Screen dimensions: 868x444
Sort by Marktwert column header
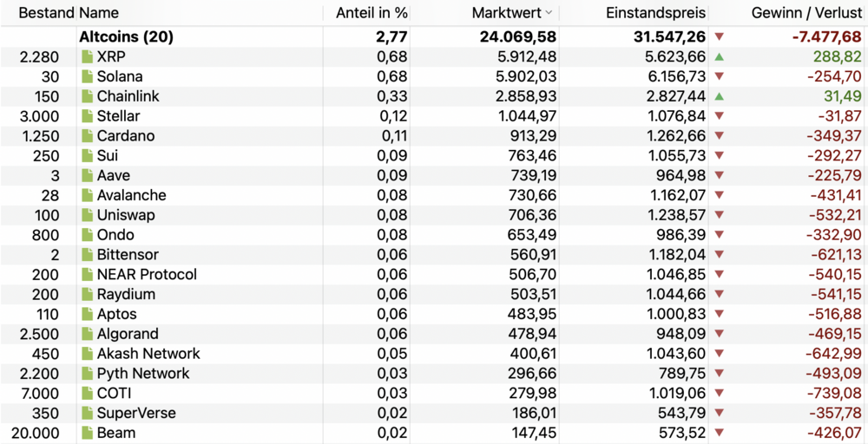click(507, 13)
